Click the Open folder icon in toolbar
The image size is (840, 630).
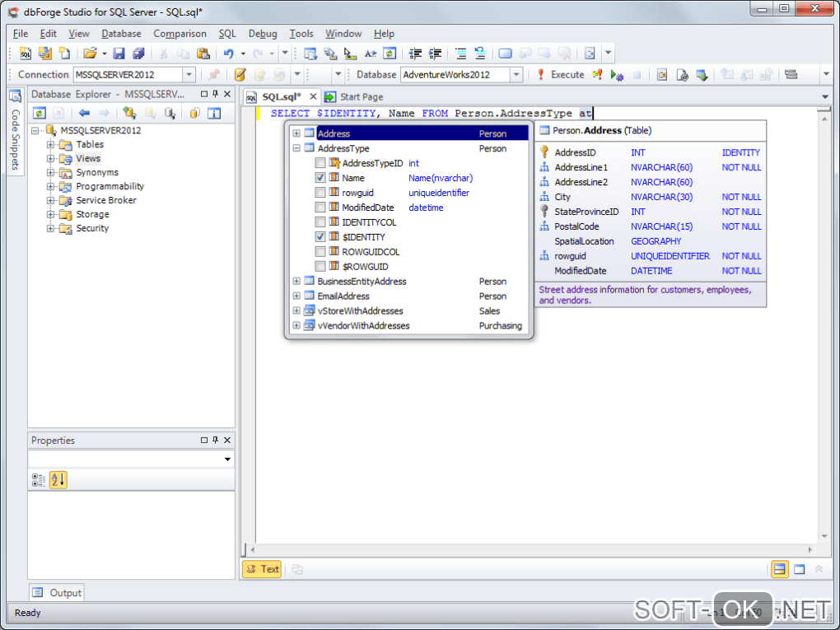[x=90, y=54]
